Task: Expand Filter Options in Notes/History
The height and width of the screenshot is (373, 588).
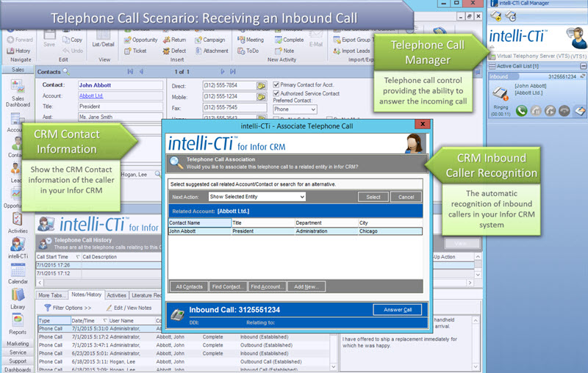Action: tap(68, 308)
